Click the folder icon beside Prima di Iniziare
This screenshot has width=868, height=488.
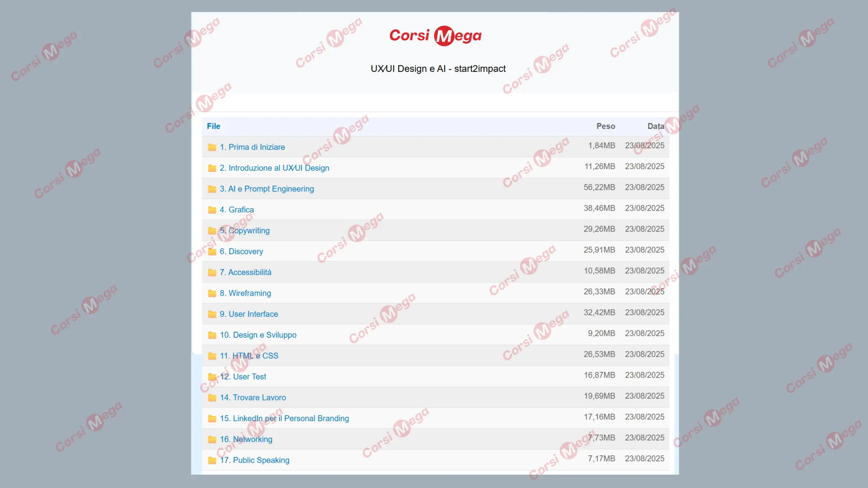(x=212, y=147)
